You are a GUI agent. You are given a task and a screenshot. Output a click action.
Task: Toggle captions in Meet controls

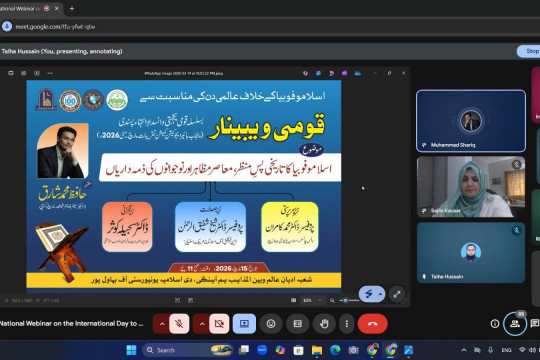pyautogui.click(x=298, y=323)
